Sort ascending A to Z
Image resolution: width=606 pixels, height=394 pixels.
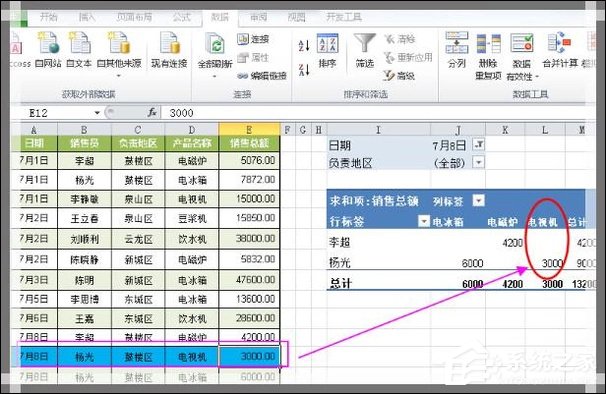coord(304,46)
